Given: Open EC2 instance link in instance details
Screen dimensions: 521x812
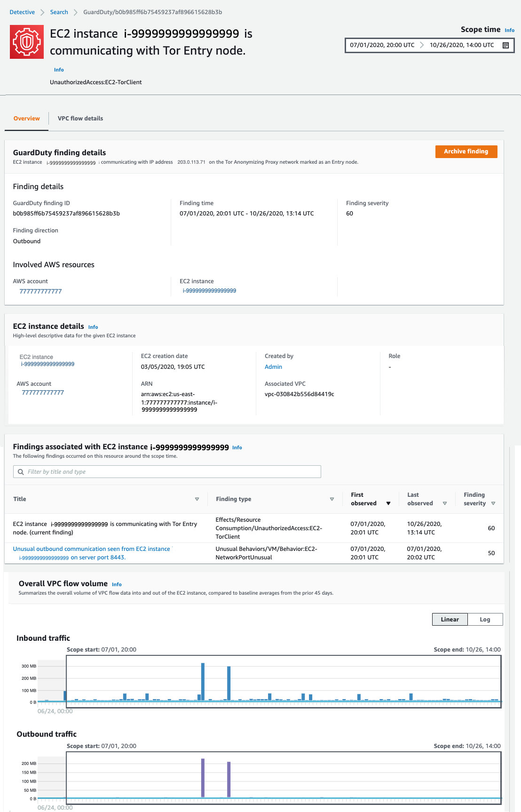Looking at the screenshot, I should (47, 364).
